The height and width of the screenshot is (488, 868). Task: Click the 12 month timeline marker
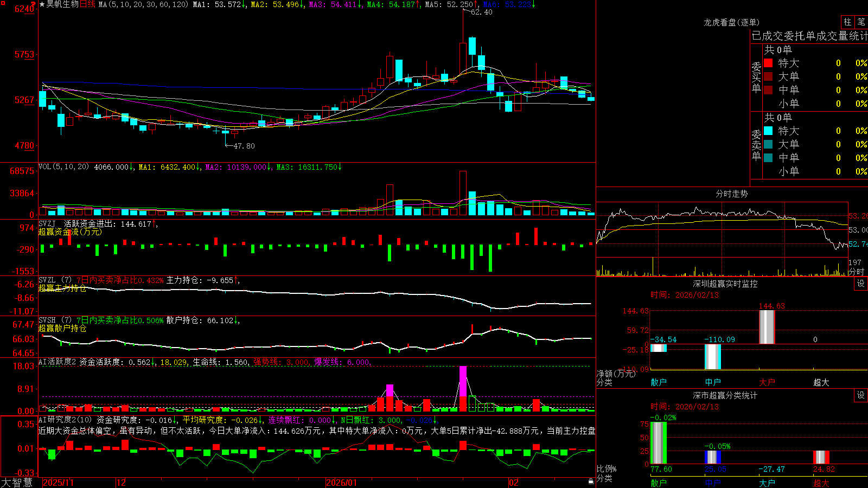pos(122,483)
